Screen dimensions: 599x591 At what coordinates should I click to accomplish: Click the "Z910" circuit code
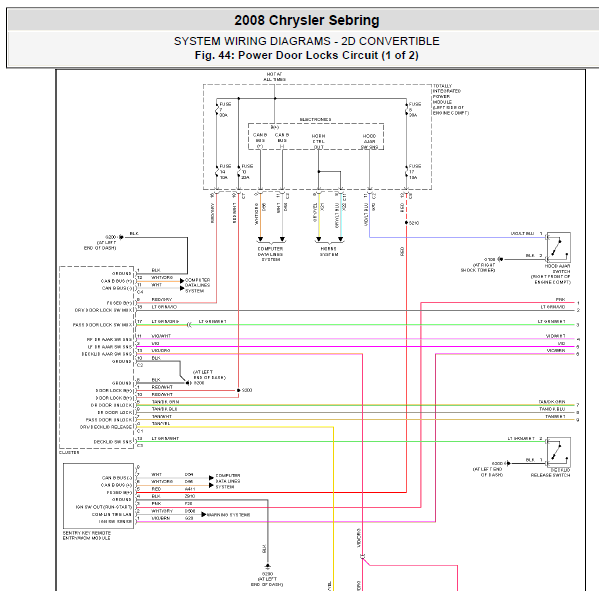pyautogui.click(x=190, y=496)
